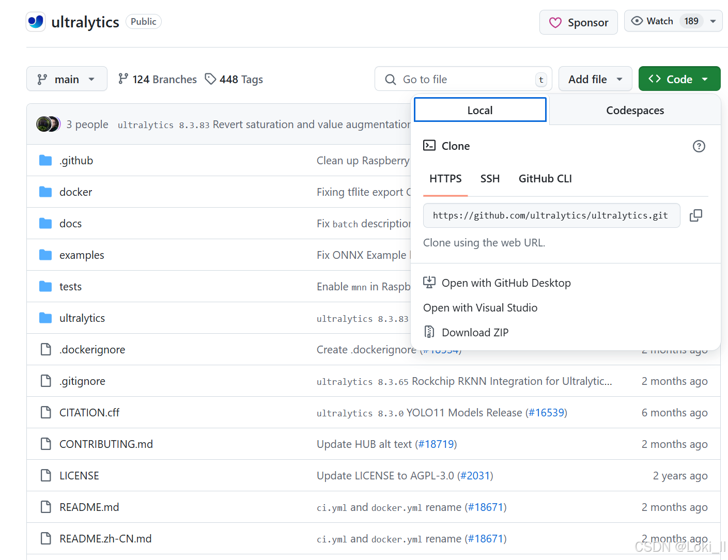
Task: Select the GitHub CLI clone tab
Action: [x=545, y=179]
